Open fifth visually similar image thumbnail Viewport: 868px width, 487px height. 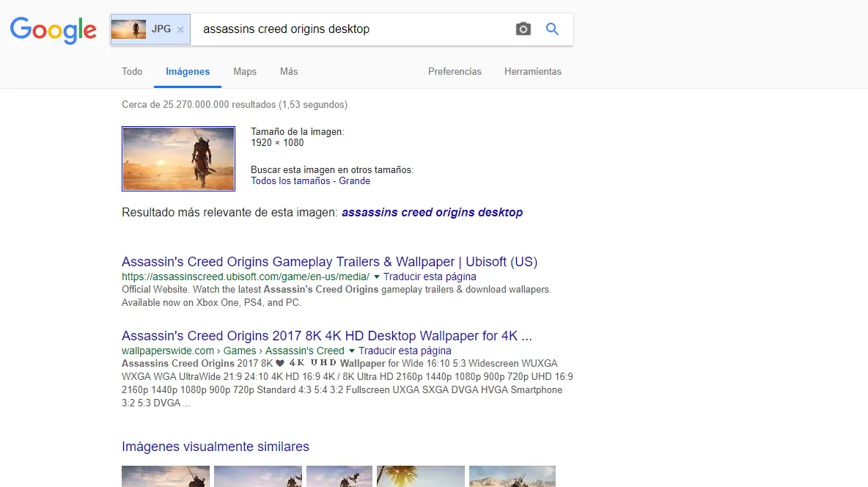[512, 477]
